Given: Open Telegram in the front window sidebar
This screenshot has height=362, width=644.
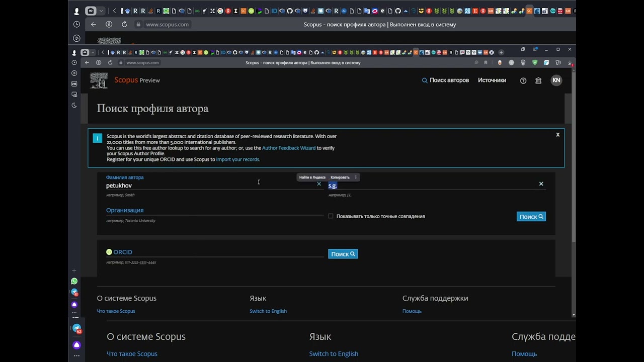Looking at the screenshot, I should click(x=74, y=292).
